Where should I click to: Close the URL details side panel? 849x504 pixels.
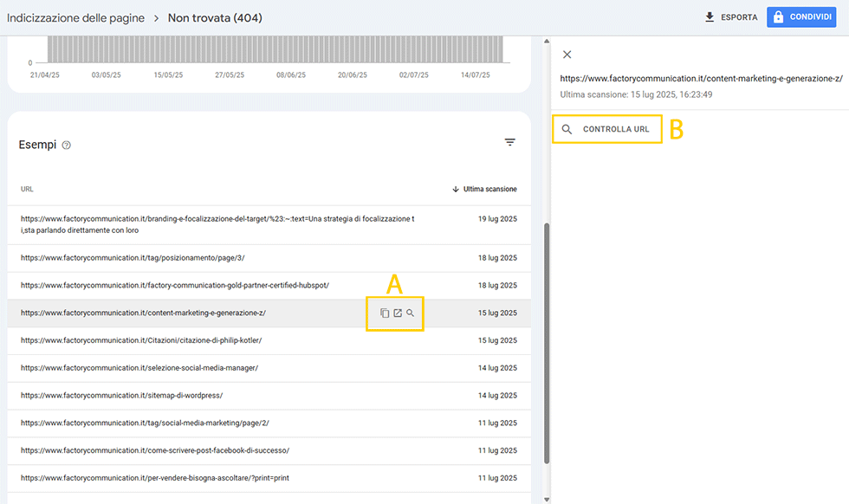(567, 55)
